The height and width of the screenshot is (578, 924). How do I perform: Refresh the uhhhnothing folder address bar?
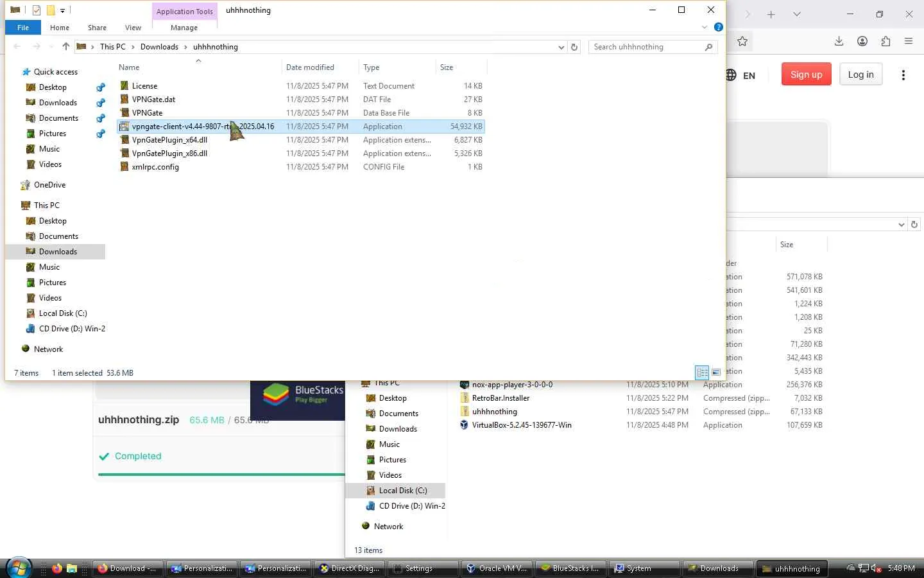click(x=574, y=47)
